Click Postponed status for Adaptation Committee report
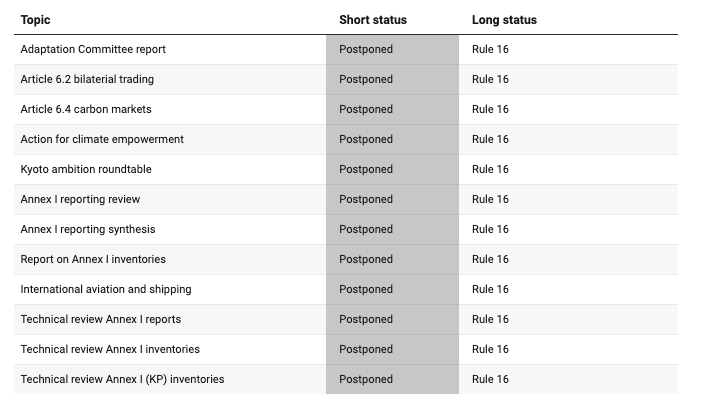Screen dimensions: 707x405 coord(366,49)
